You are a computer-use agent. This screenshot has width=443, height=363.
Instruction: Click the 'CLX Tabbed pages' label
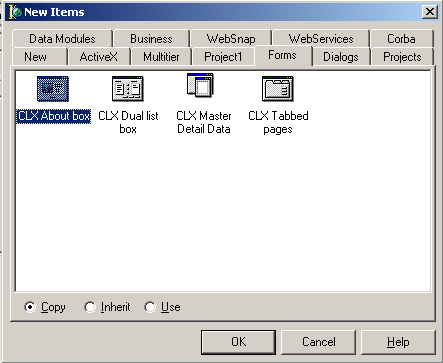pos(278,122)
